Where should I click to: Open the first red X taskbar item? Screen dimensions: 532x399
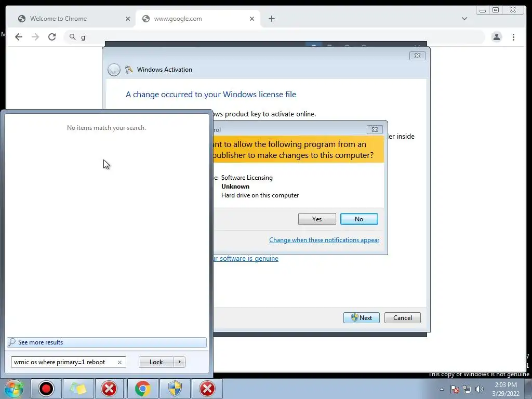[109, 389]
